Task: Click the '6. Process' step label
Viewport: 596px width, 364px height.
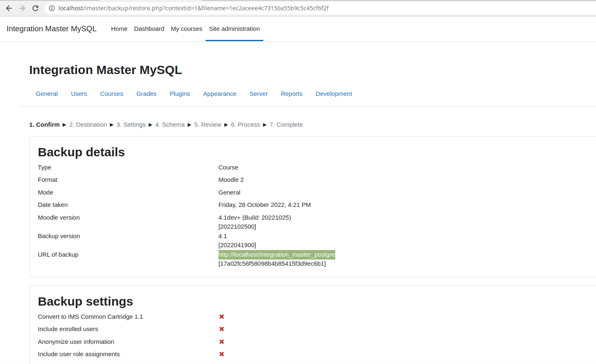Action: coord(246,125)
